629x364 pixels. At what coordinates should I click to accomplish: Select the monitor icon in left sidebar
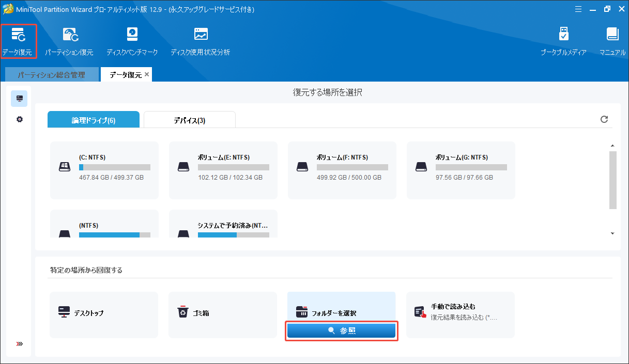pyautogui.click(x=19, y=98)
